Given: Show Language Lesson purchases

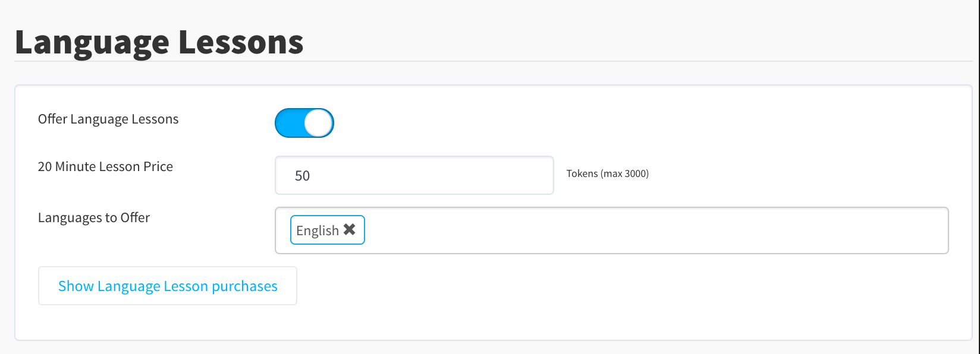Looking at the screenshot, I should tap(167, 286).
